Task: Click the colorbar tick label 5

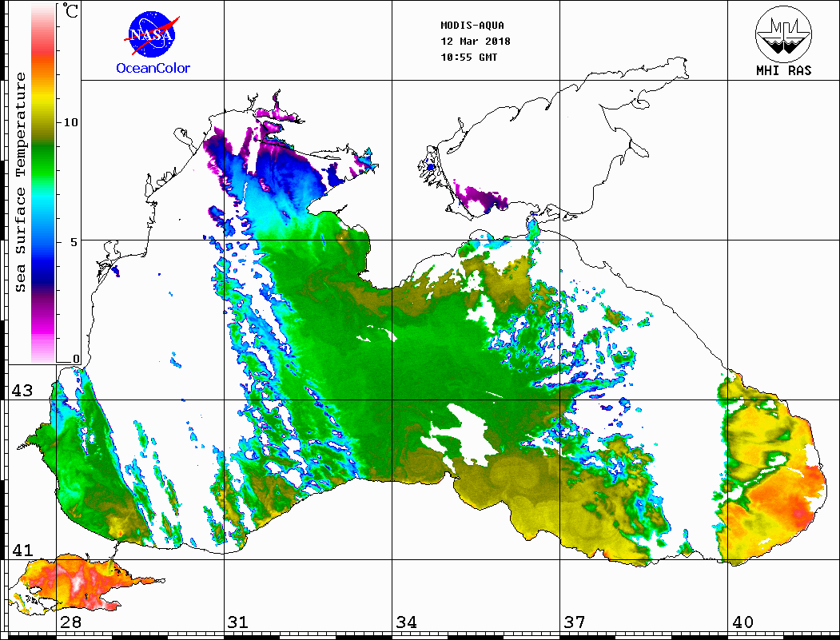Action: tap(74, 242)
